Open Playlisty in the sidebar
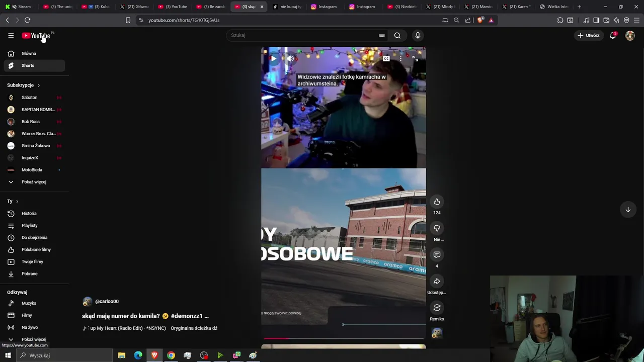Image resolution: width=644 pixels, height=362 pixels. point(34,225)
